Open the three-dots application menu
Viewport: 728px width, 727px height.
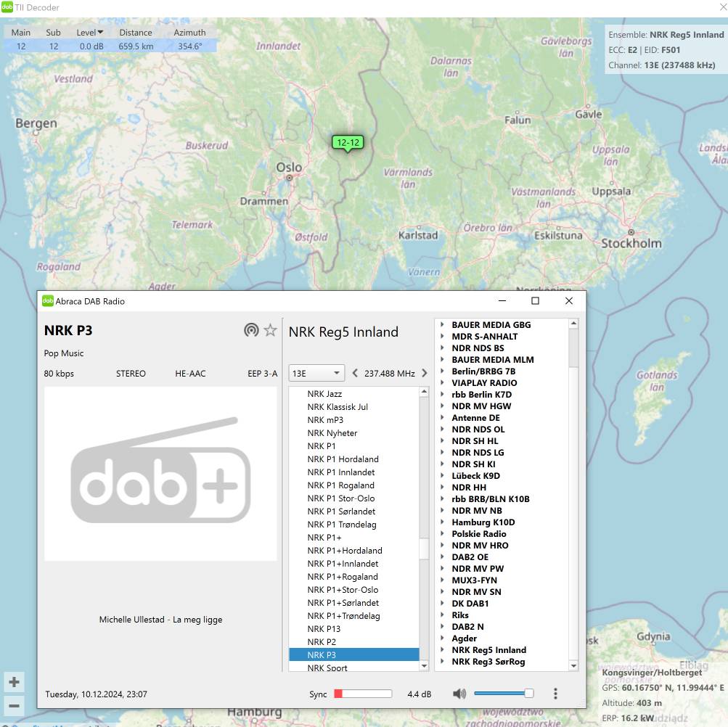[555, 694]
